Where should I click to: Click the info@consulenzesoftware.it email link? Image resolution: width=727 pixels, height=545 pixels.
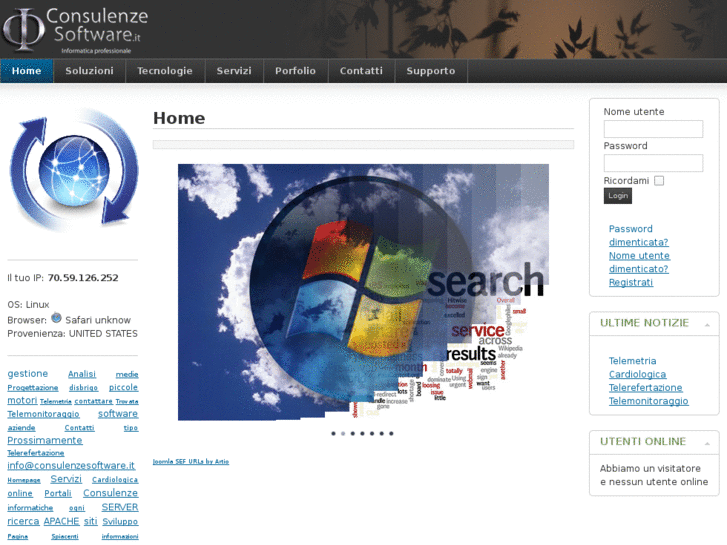71,465
